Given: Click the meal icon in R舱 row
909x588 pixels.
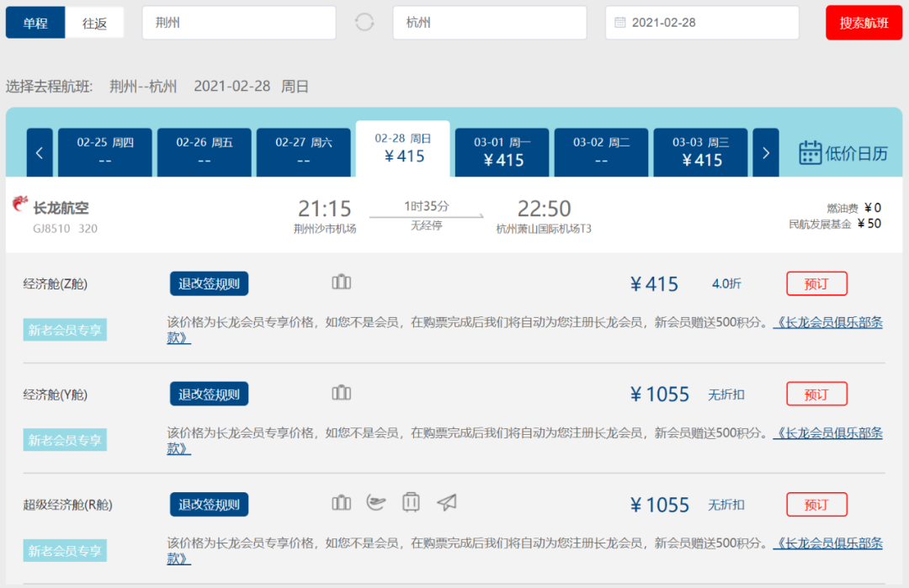Looking at the screenshot, I should coord(375,502).
